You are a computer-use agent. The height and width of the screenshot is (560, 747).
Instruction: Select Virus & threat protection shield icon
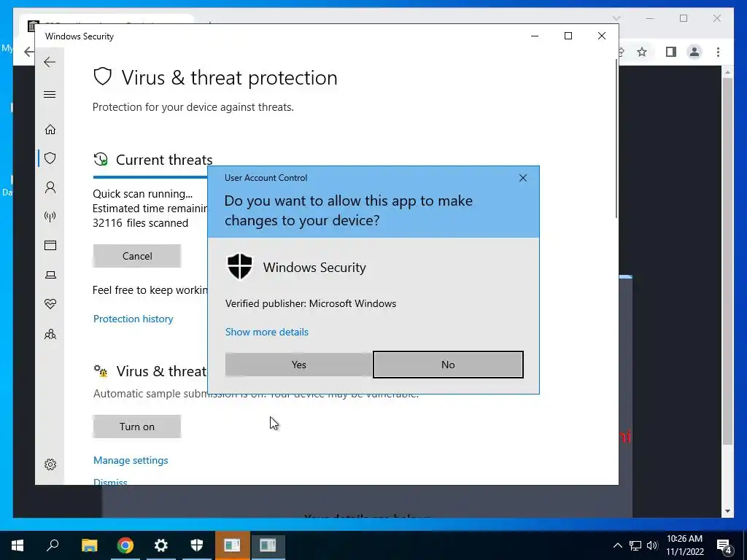click(x=50, y=158)
